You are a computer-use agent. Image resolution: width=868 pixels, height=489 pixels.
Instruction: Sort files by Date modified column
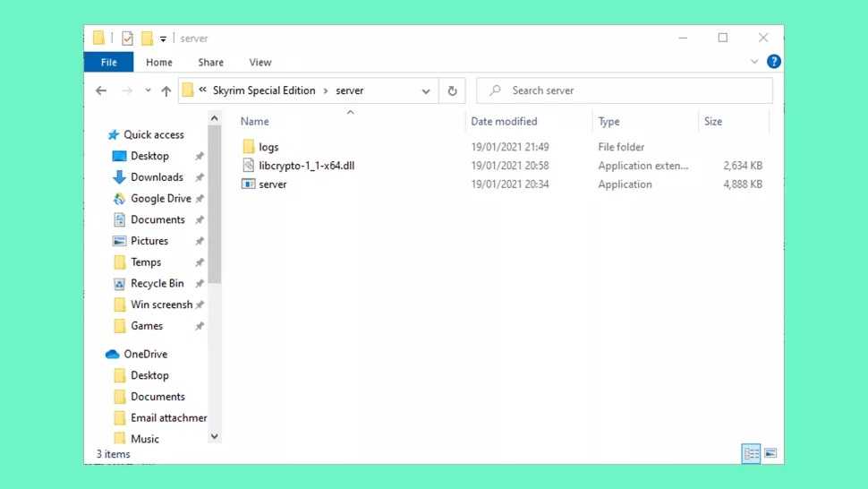click(x=504, y=121)
